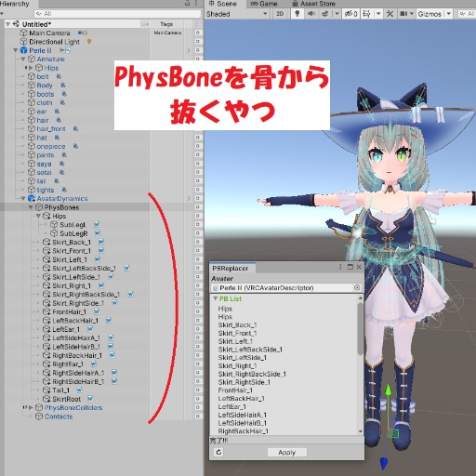Toggle checkbox column for PhysBones row
Viewport: 476px width, 476px height.
197,207
